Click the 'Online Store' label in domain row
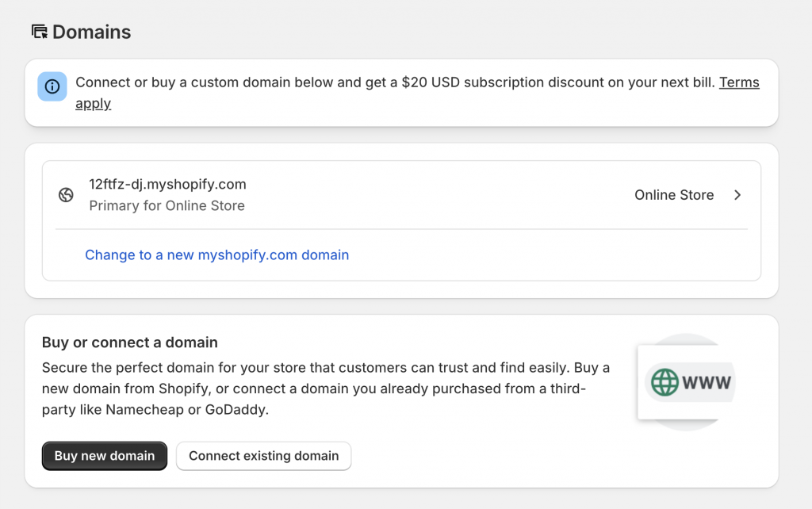 pyautogui.click(x=674, y=195)
